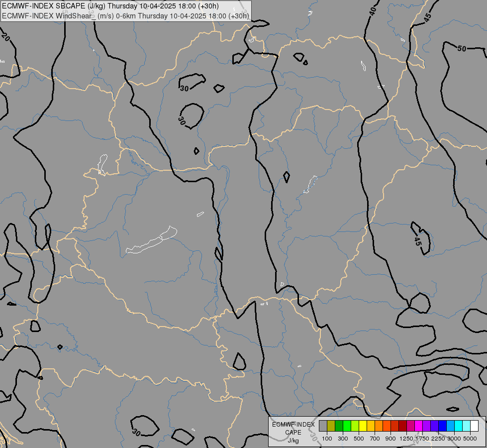Click the SBCAPE title line
Image resolution: width=487 pixels, height=448 pixels.
(110, 6)
